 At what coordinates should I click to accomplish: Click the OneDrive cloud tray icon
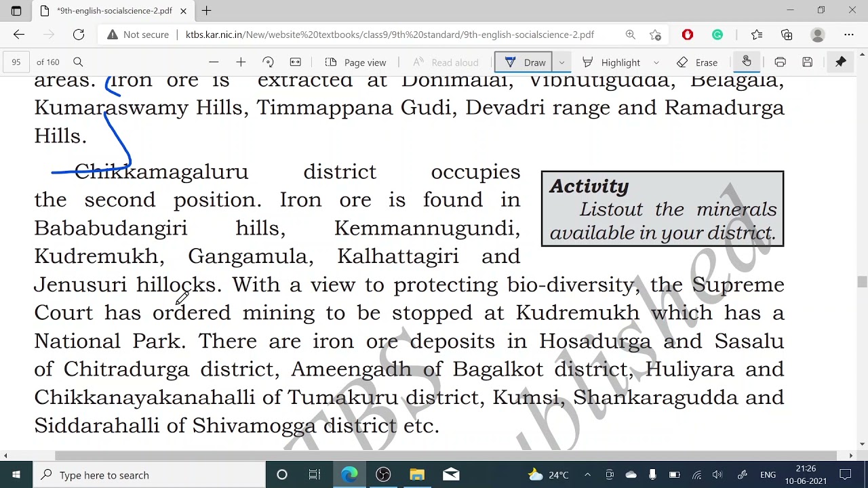coord(631,474)
